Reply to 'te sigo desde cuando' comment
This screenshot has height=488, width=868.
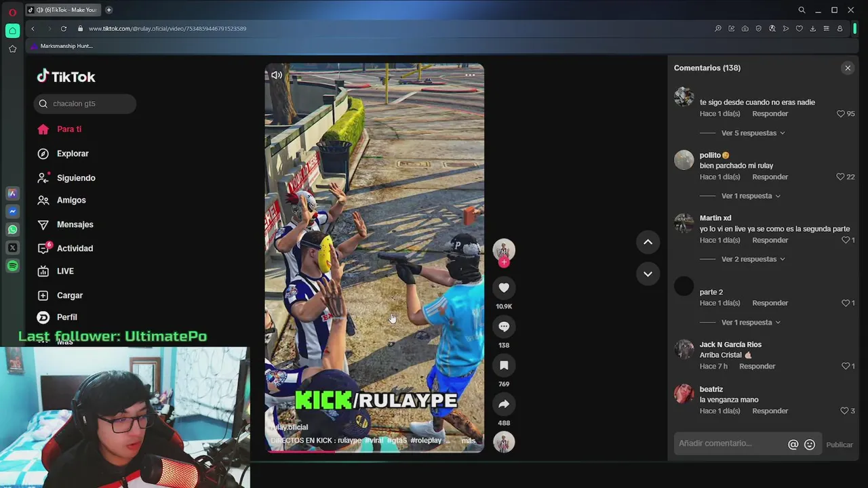(770, 114)
